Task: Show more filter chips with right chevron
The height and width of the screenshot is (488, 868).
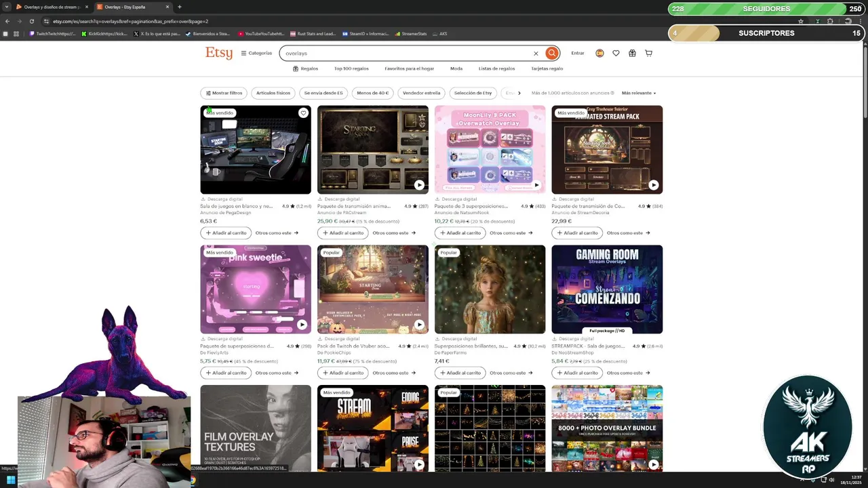Action: (x=519, y=93)
